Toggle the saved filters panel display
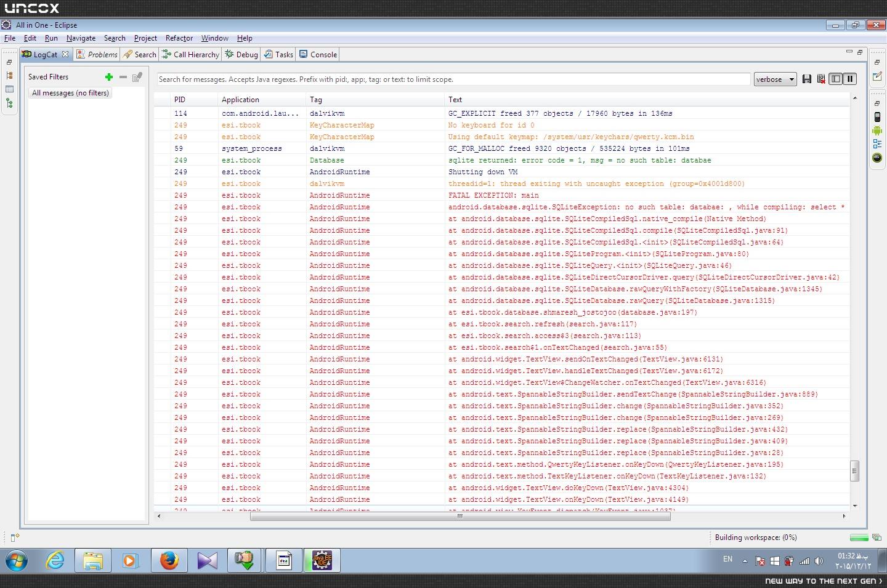The image size is (887, 588). tap(836, 79)
